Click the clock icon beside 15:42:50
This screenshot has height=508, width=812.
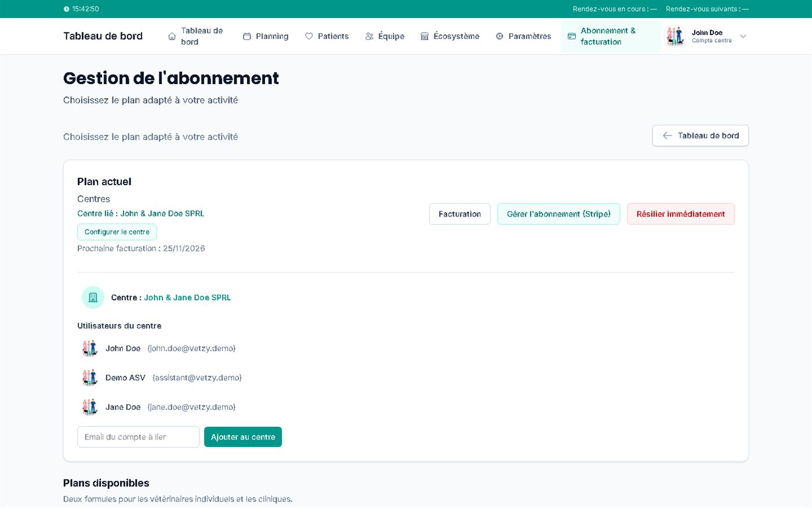pyautogui.click(x=67, y=9)
